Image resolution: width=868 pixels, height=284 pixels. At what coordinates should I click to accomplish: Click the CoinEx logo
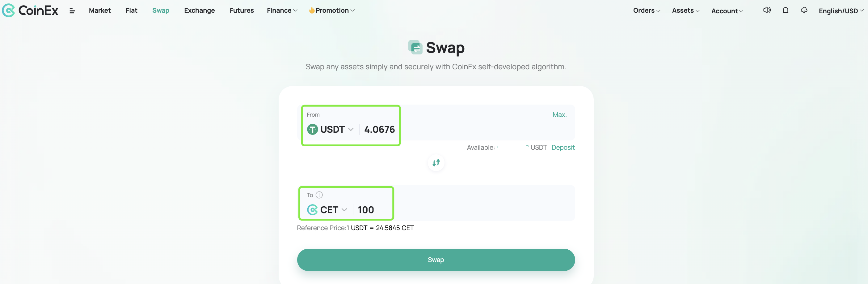coord(30,11)
